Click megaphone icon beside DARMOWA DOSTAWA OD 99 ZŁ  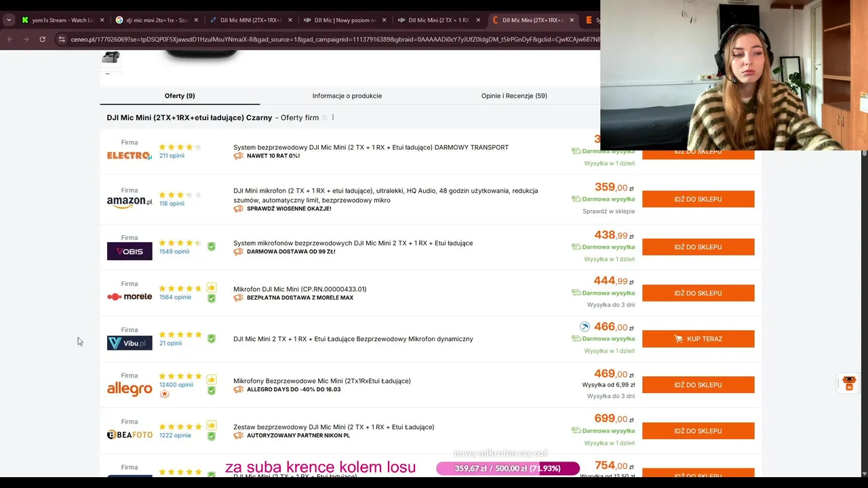point(238,251)
